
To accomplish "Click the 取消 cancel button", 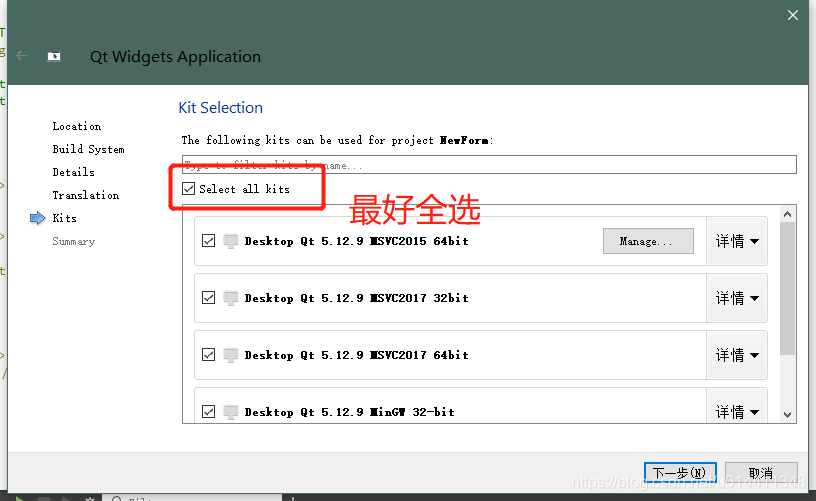I will point(761,473).
